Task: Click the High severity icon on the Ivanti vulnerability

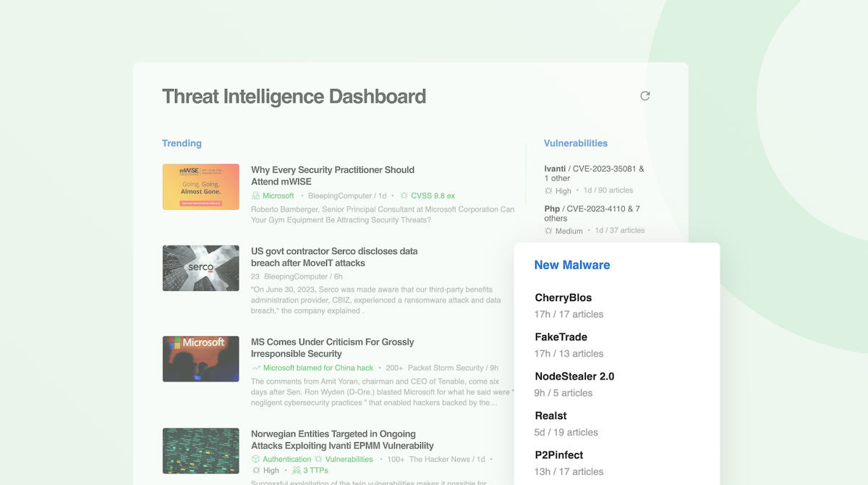Action: tap(548, 190)
